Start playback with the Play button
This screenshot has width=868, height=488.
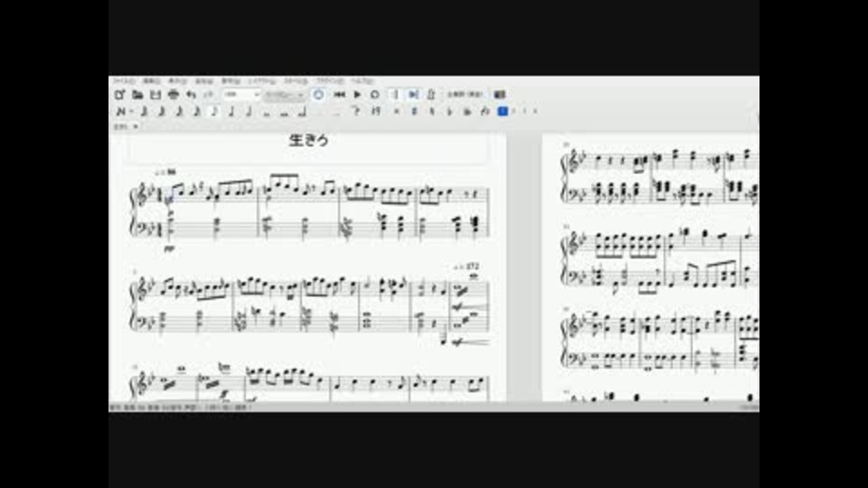(358, 95)
